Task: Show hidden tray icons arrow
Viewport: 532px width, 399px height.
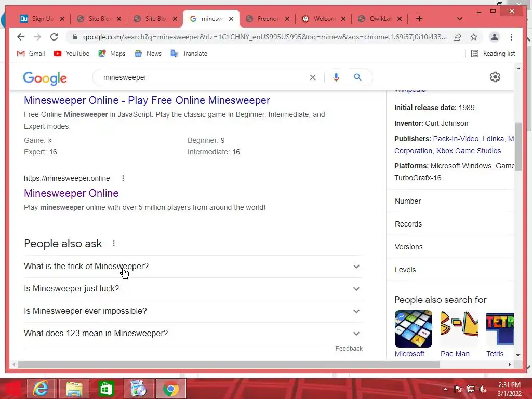Action: coord(445,389)
